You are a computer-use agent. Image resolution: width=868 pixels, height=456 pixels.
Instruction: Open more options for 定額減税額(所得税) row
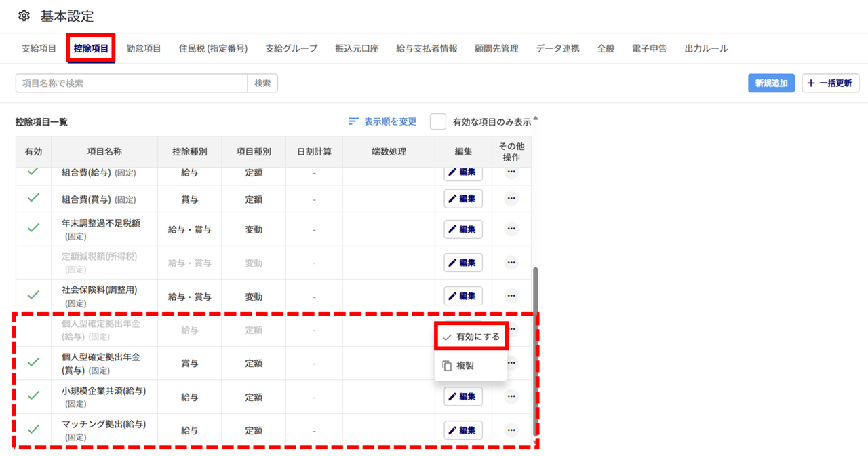(x=511, y=262)
